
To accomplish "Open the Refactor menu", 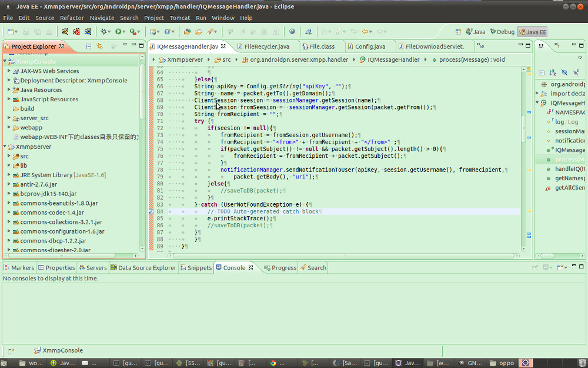I will click(72, 18).
